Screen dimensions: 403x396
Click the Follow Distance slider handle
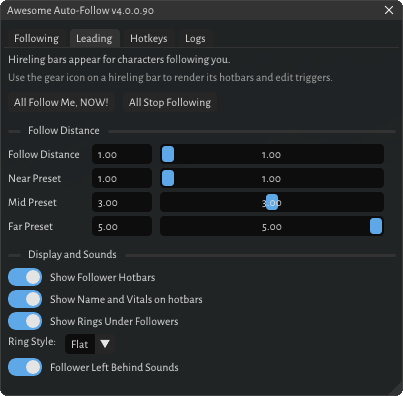pyautogui.click(x=168, y=154)
